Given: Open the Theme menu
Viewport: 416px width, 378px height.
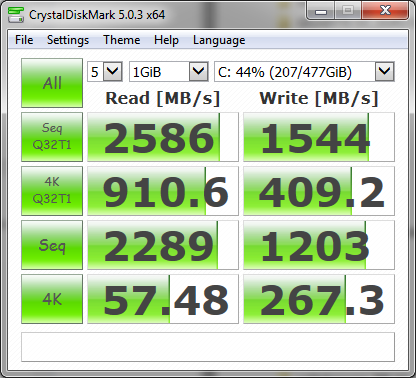Looking at the screenshot, I should (122, 40).
